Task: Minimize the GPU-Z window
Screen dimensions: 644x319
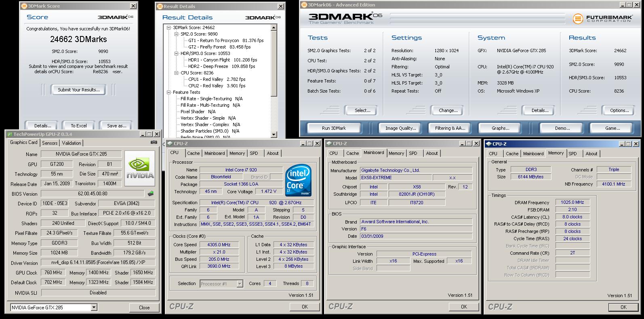Action: coord(143,134)
